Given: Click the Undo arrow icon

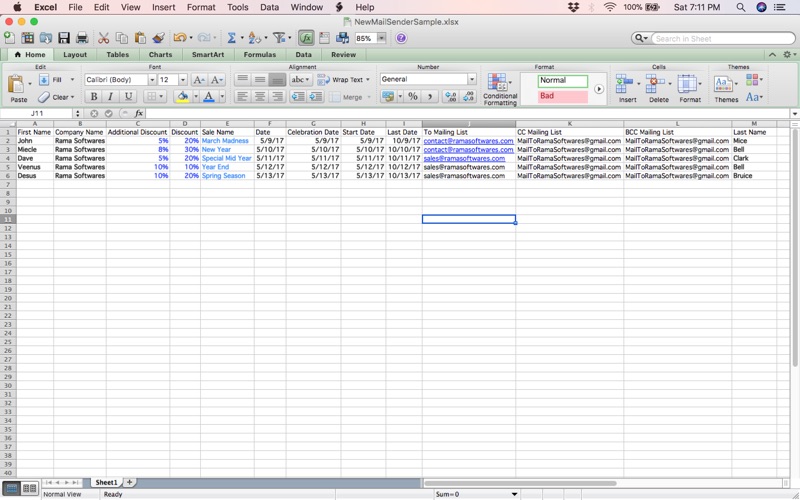Looking at the screenshot, I should tap(180, 38).
